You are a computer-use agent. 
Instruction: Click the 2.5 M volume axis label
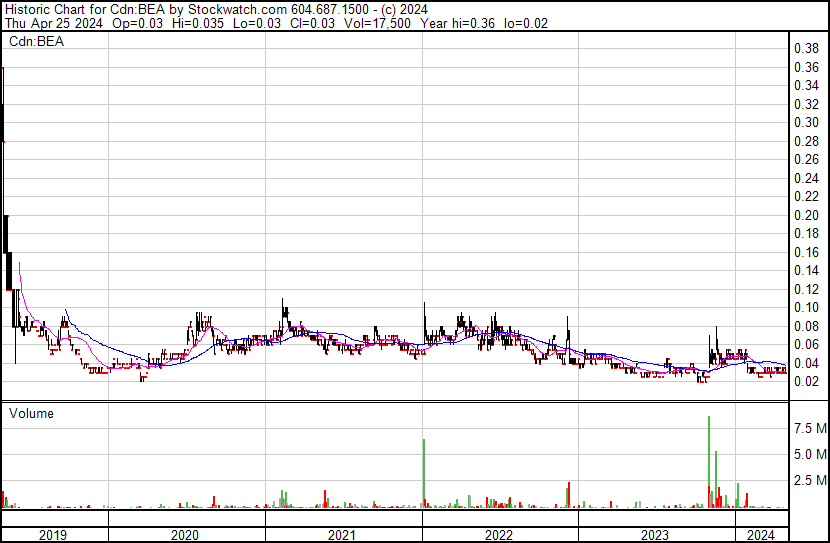pyautogui.click(x=810, y=480)
